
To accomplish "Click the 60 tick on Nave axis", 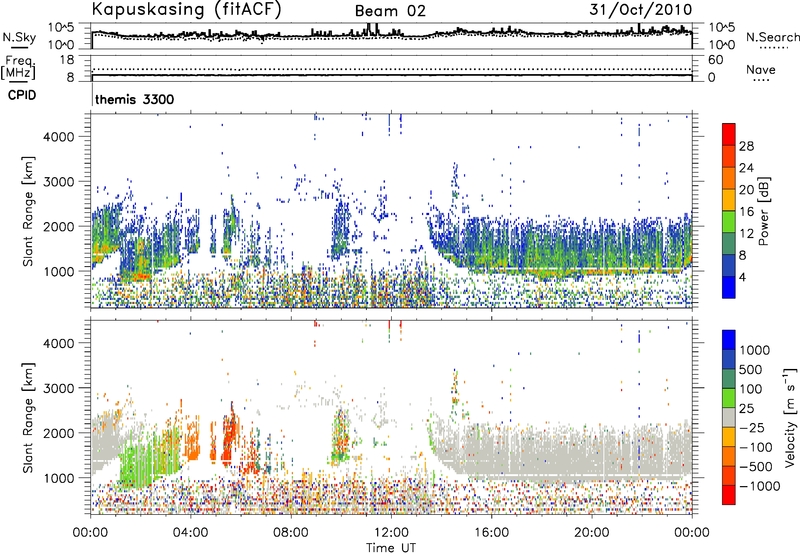I will 716,60.
